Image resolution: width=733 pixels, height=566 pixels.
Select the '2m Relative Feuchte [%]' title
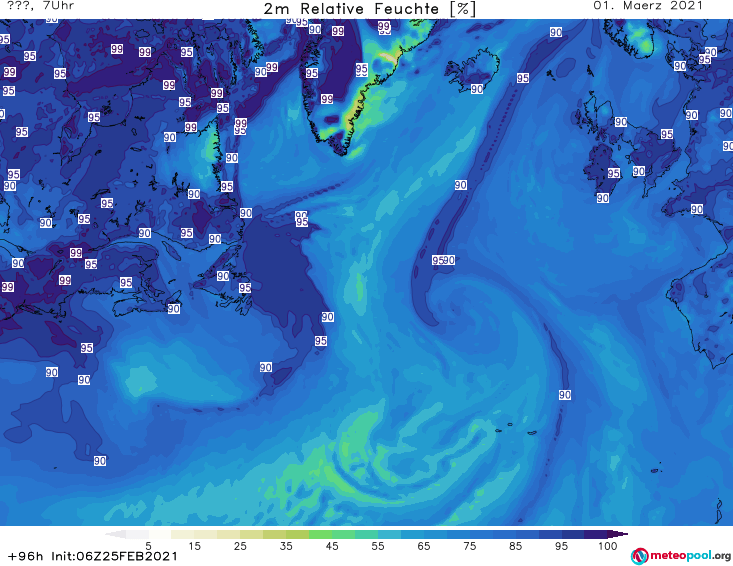click(370, 9)
